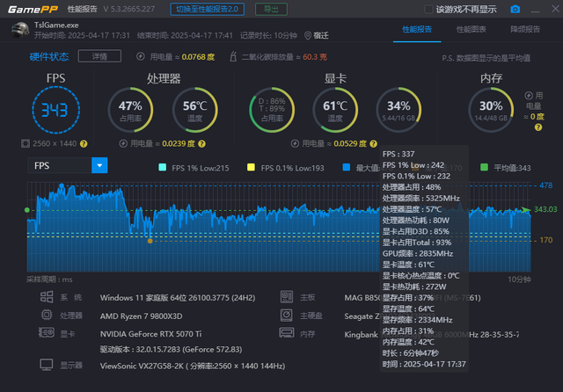Switch to the 性能图表 tab
Image resolution: width=563 pixels, height=392 pixels.
click(x=472, y=29)
